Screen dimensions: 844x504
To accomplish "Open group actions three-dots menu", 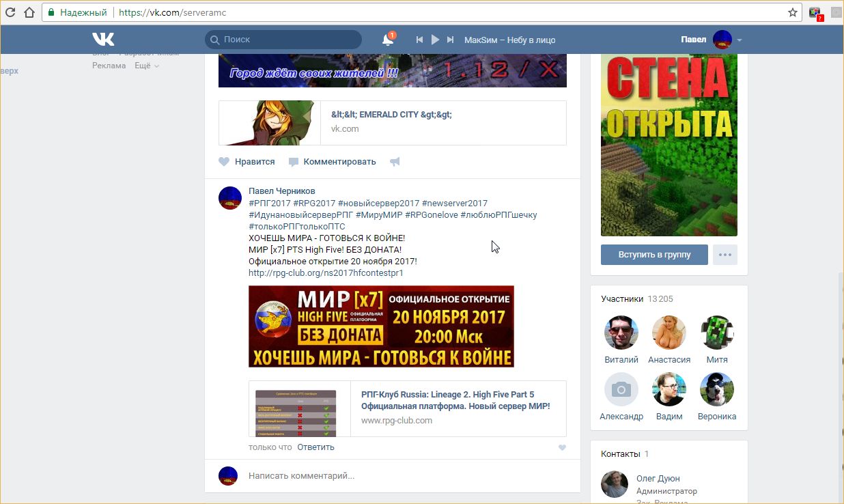I will coord(725,255).
